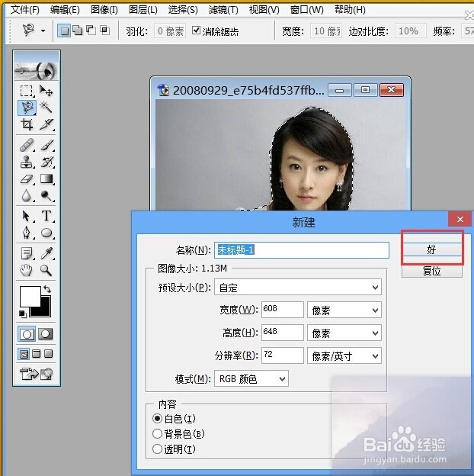The image size is (474, 476).
Task: Choose Intersect with Selection mode
Action: pos(105,31)
